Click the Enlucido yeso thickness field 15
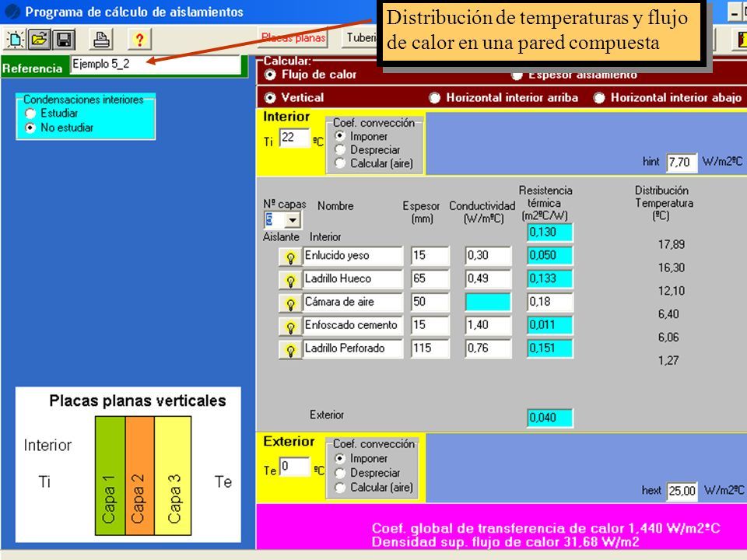Image resolution: width=747 pixels, height=560 pixels. coord(430,256)
